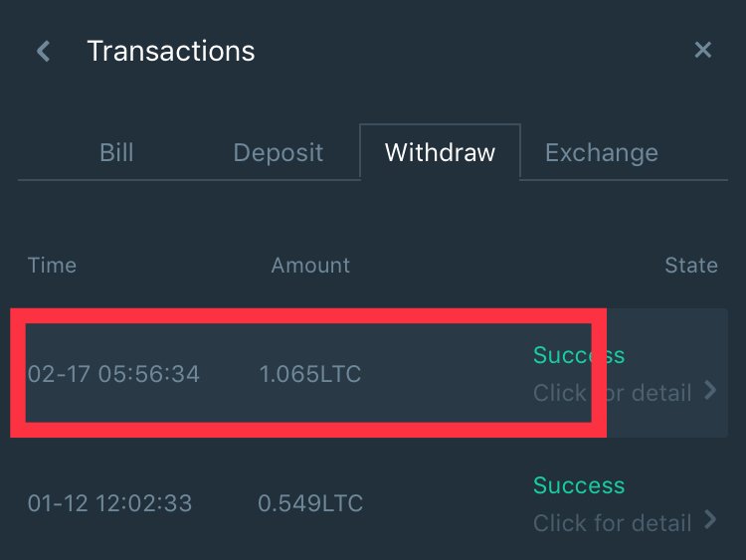The image size is (746, 560).
Task: Click for detail on the 0.549LTC withdrawal
Action: pyautogui.click(x=612, y=522)
